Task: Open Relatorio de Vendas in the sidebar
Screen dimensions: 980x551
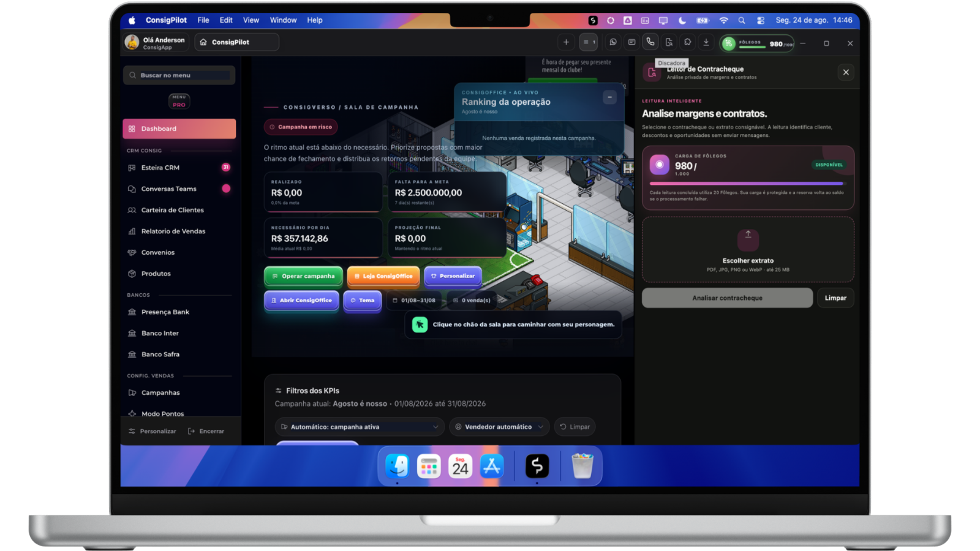Action: pos(179,231)
